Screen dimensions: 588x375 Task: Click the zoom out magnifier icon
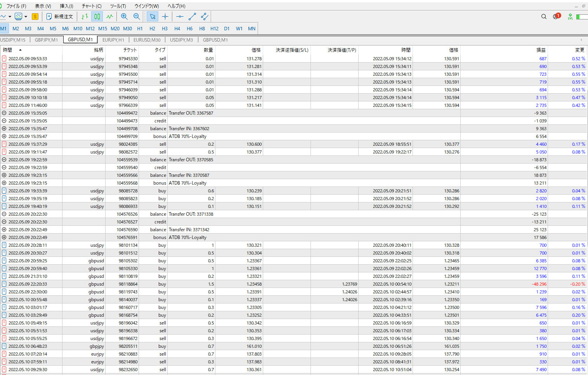point(137,16)
